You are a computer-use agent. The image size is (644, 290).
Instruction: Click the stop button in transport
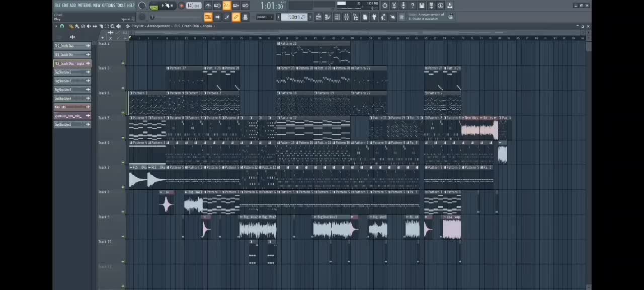pos(172,6)
